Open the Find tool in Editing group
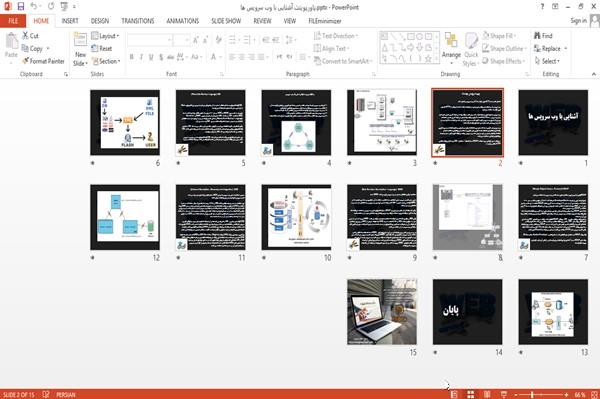The width and height of the screenshot is (600, 399). point(543,36)
